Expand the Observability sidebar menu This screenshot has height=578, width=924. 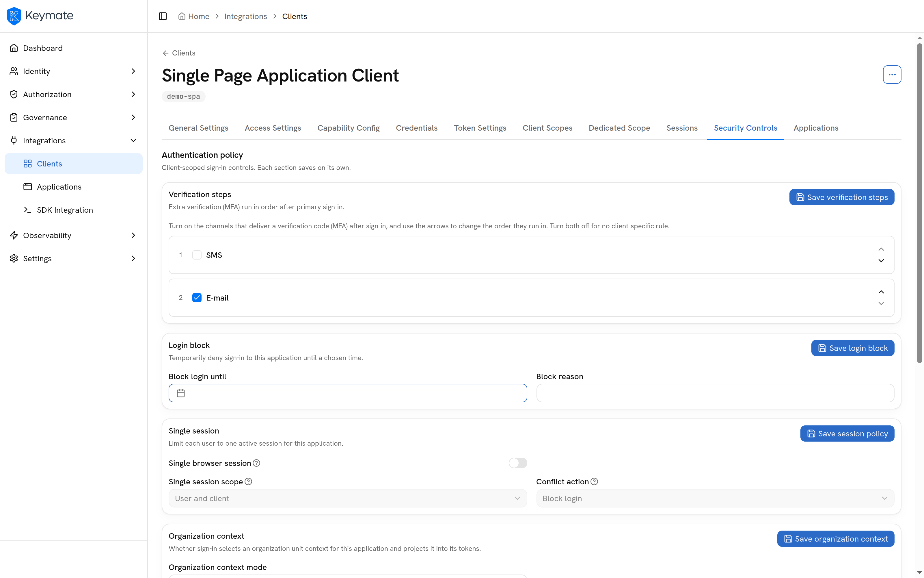point(73,235)
